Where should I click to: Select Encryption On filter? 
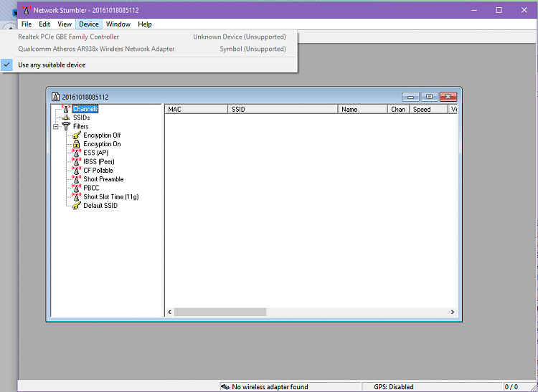point(102,144)
